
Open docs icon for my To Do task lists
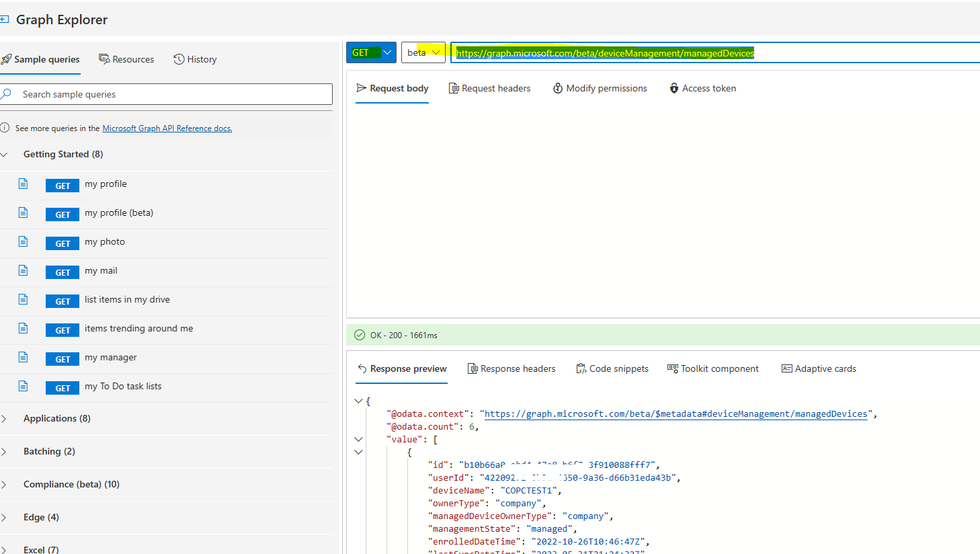23,386
